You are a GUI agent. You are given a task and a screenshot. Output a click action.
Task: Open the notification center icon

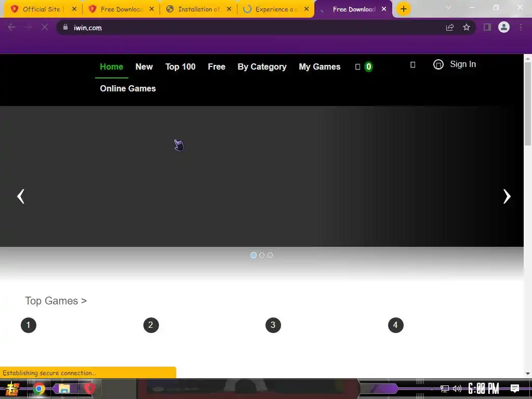(x=515, y=389)
